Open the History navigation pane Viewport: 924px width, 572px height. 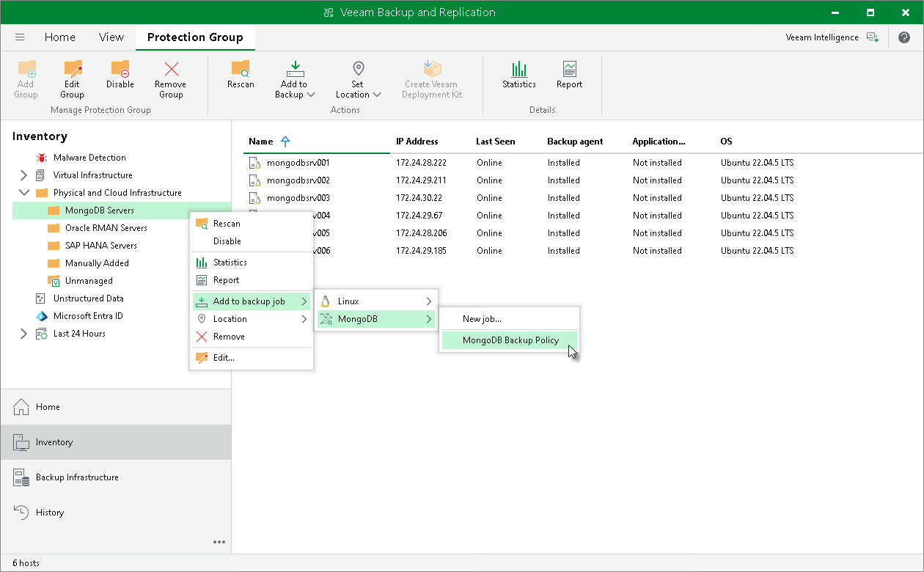pos(116,513)
